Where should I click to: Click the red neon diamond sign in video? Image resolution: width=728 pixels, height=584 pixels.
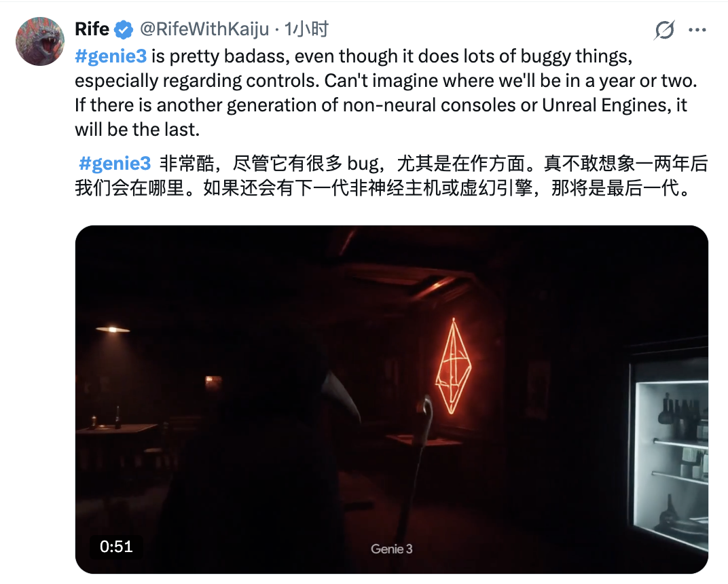[453, 366]
